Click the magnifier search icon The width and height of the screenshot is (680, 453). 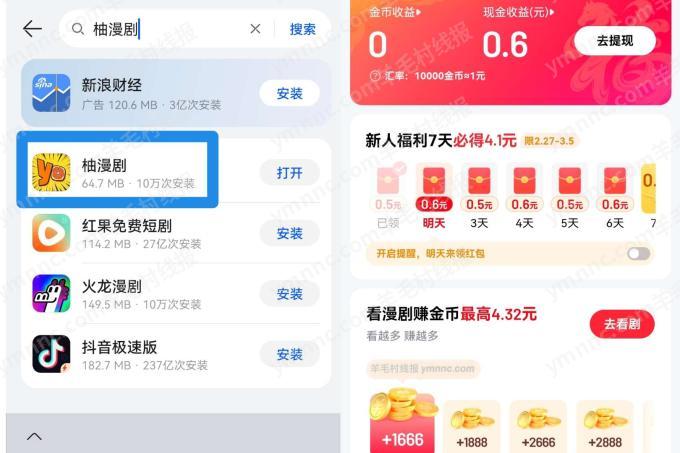[78, 29]
